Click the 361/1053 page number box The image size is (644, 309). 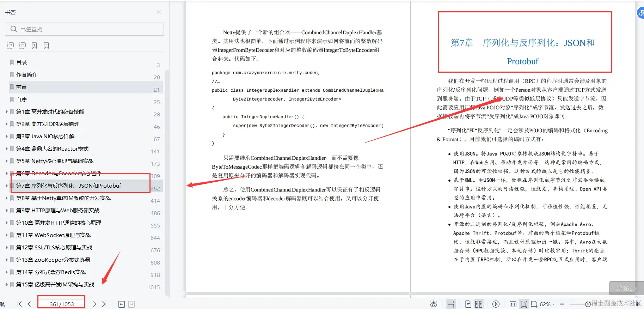tap(62, 304)
